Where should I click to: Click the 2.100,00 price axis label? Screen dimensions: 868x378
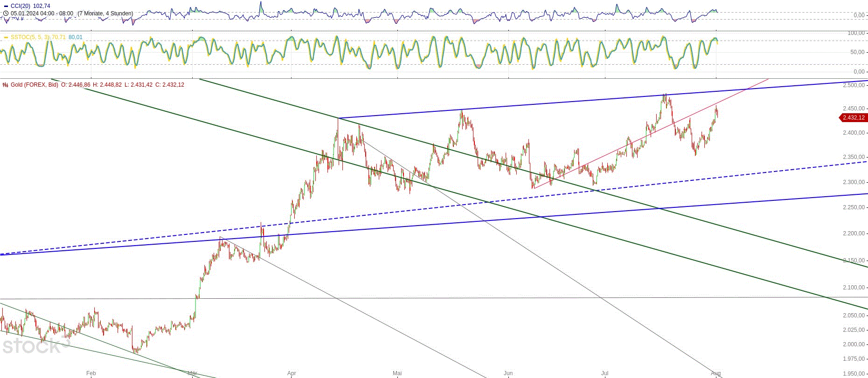(x=853, y=288)
